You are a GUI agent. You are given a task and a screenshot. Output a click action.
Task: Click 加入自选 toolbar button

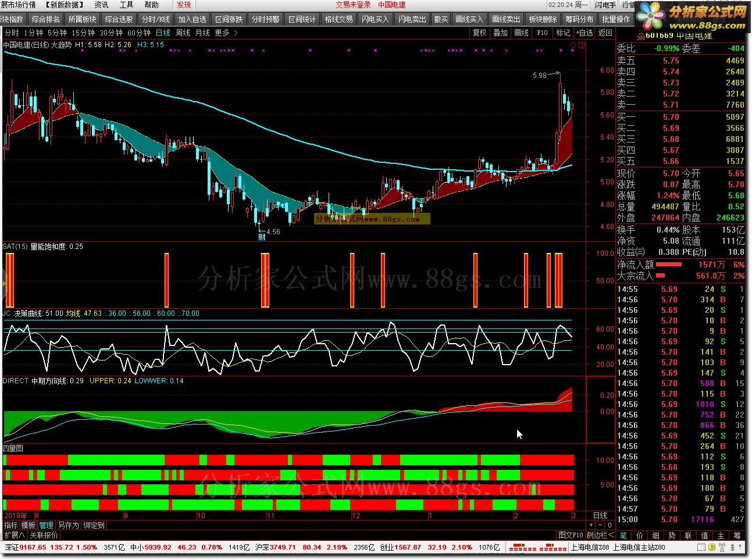click(193, 19)
